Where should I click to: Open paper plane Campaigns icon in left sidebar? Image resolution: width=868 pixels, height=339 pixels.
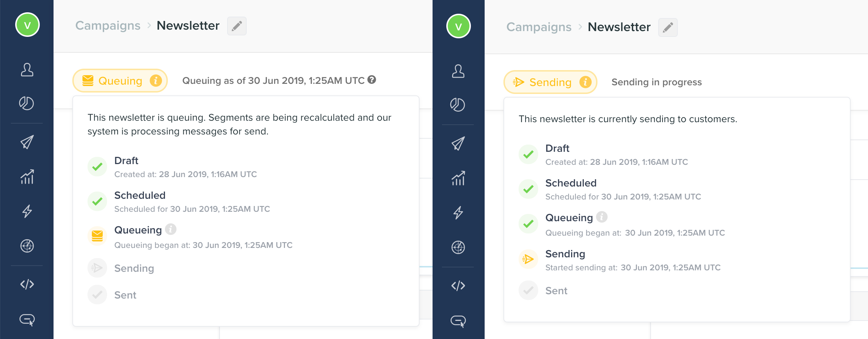pyautogui.click(x=27, y=142)
